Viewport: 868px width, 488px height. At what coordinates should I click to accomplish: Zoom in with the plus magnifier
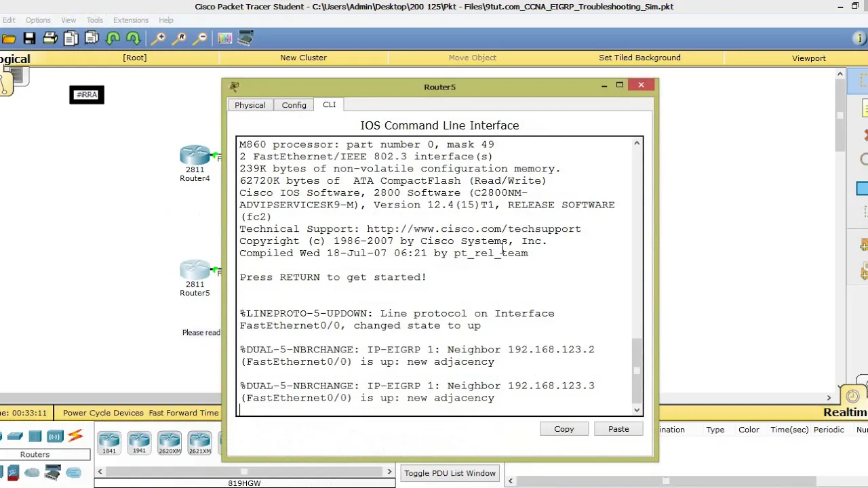pos(158,39)
